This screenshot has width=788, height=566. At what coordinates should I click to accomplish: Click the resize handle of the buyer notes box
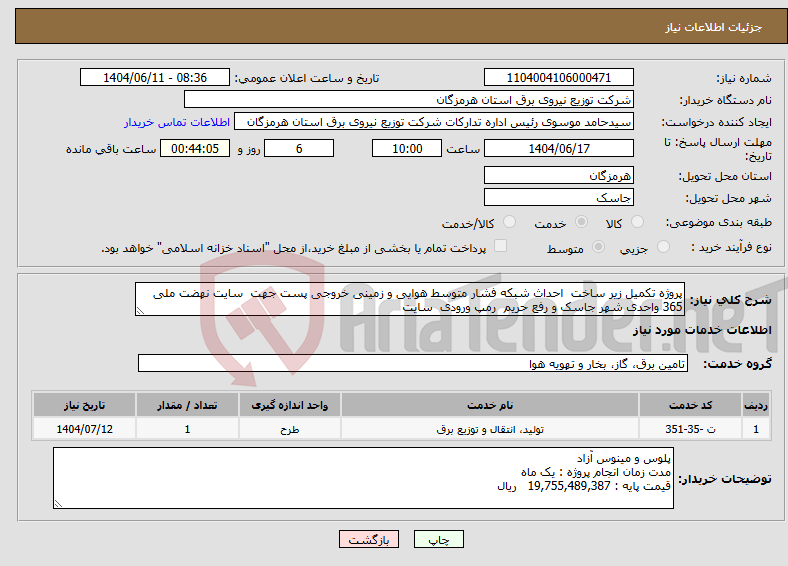[58, 503]
